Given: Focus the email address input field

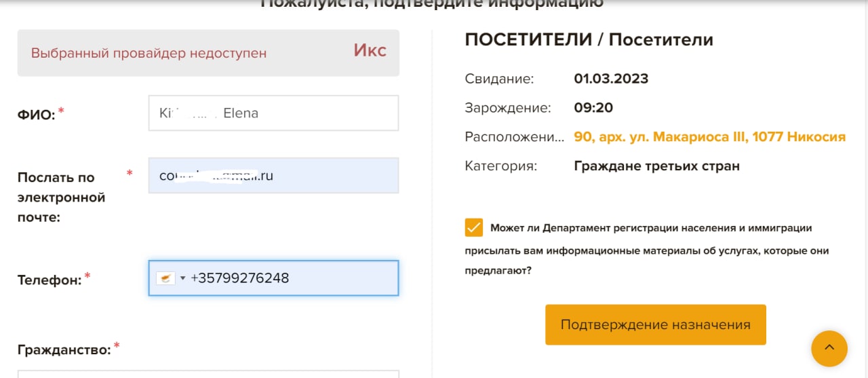Looking at the screenshot, I should (x=273, y=176).
